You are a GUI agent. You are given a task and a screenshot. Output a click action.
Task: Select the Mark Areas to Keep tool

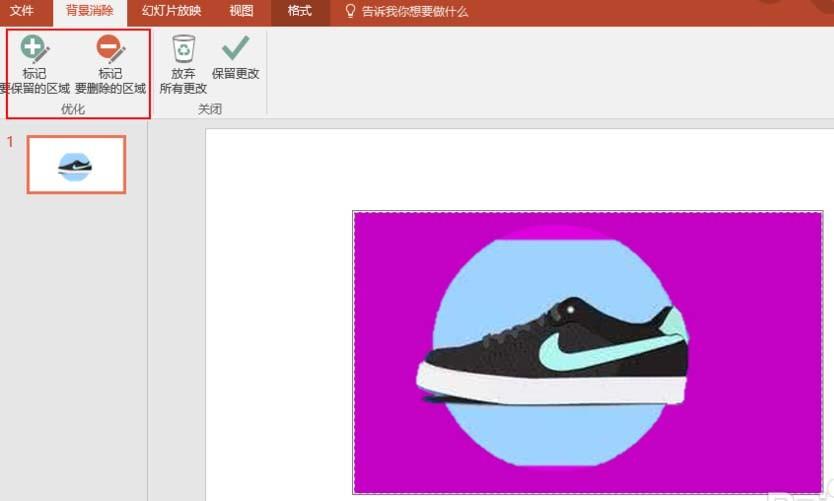(x=35, y=50)
